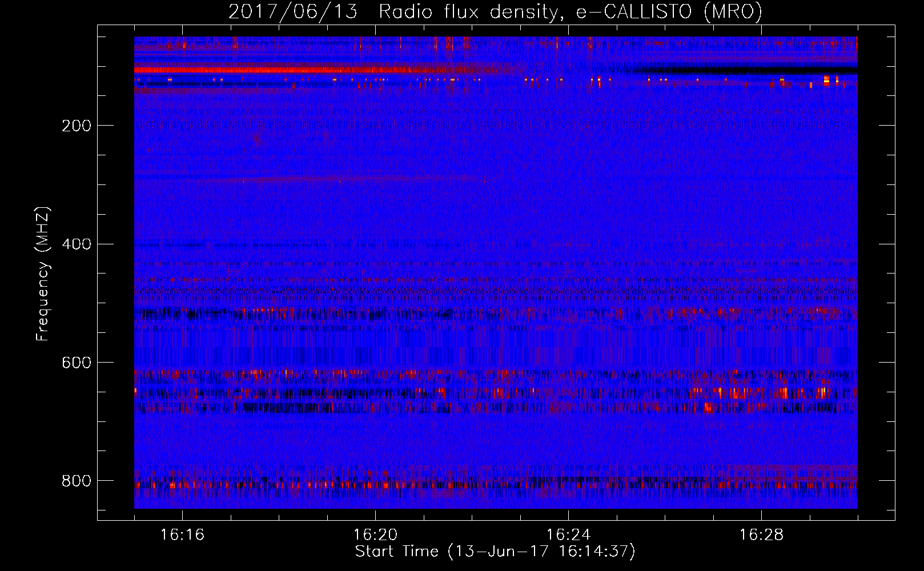Viewport: 924px width, 571px height.
Task: Click the 200 frequency tick label
Action: tap(77, 126)
